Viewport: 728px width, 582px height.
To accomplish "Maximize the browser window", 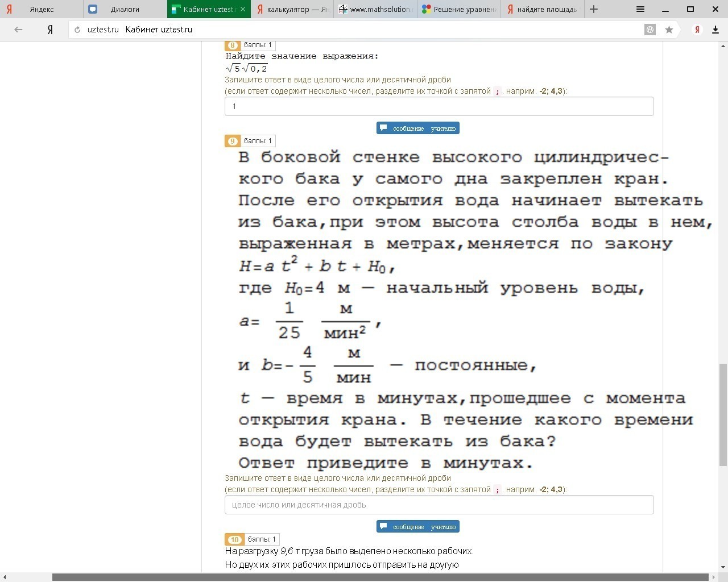I will [x=690, y=9].
